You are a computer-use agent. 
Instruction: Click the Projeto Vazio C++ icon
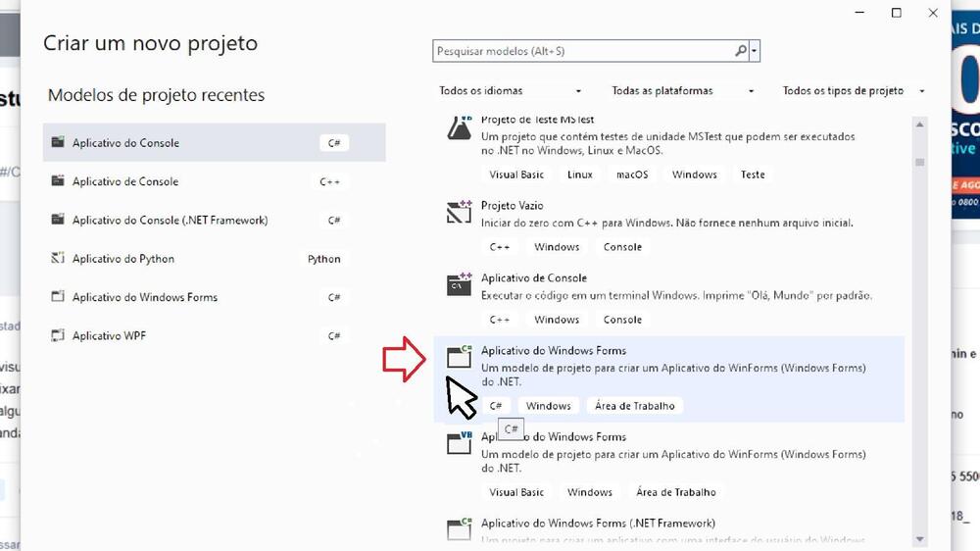tap(460, 212)
